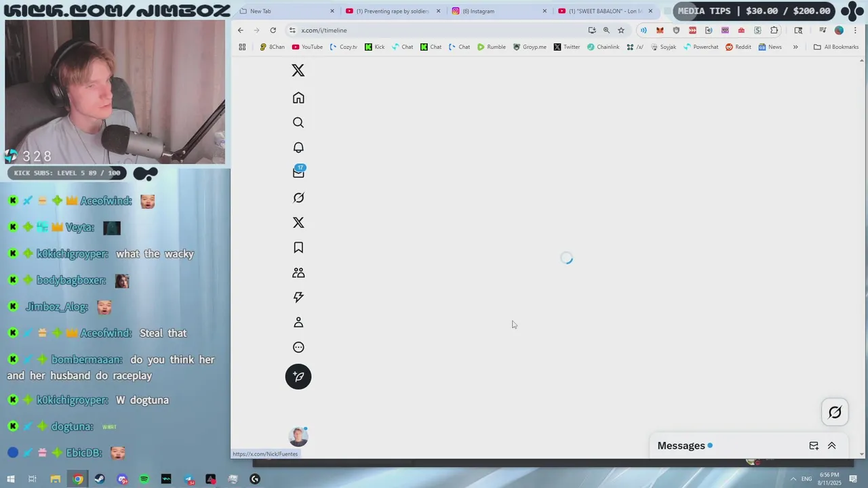
Task: Open the Kick bookmark
Action: point(374,47)
